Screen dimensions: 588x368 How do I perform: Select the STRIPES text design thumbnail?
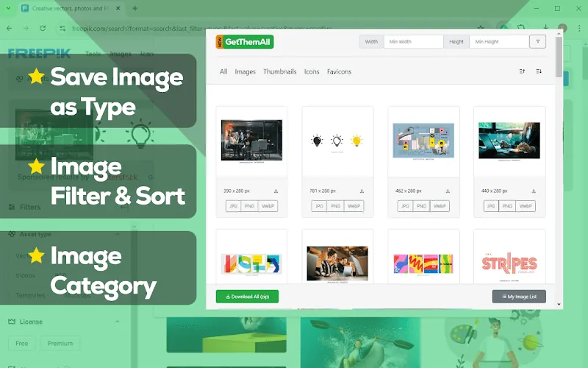click(x=509, y=264)
